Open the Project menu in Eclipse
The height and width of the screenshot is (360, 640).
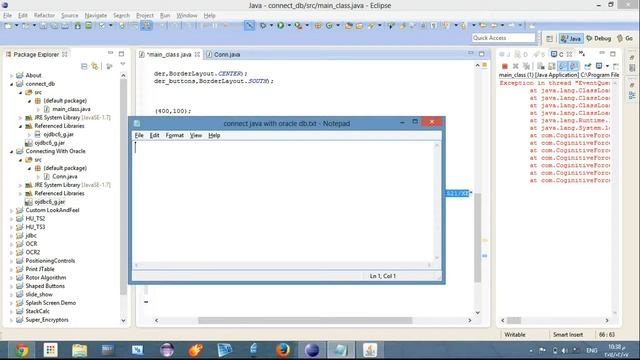(145, 16)
